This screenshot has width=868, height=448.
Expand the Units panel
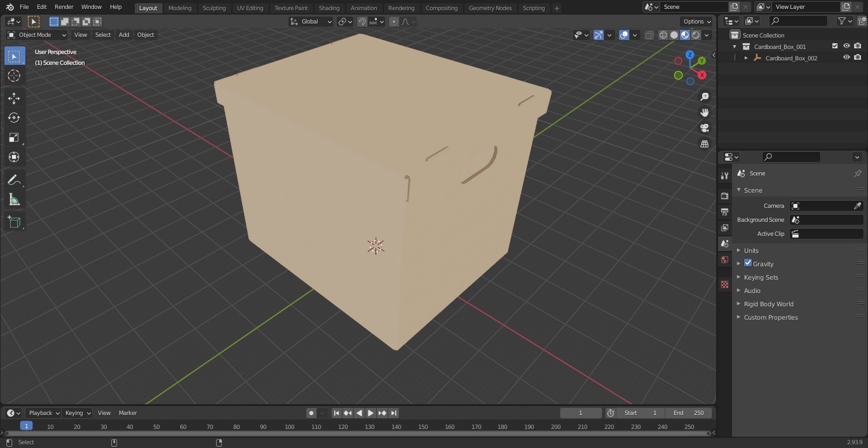[x=751, y=250]
